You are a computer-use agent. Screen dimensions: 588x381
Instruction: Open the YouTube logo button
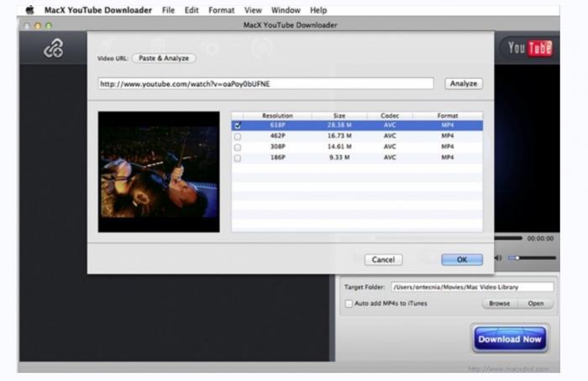529,49
